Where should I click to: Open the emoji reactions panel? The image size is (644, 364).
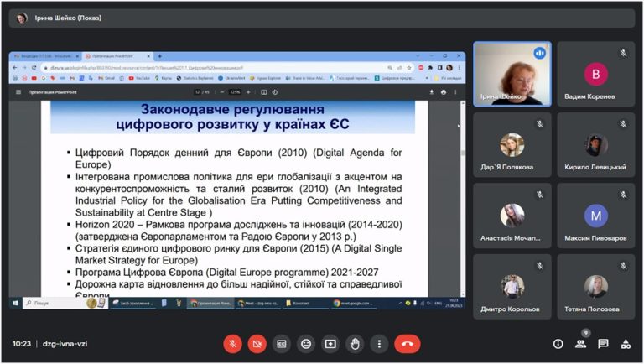[306, 344]
